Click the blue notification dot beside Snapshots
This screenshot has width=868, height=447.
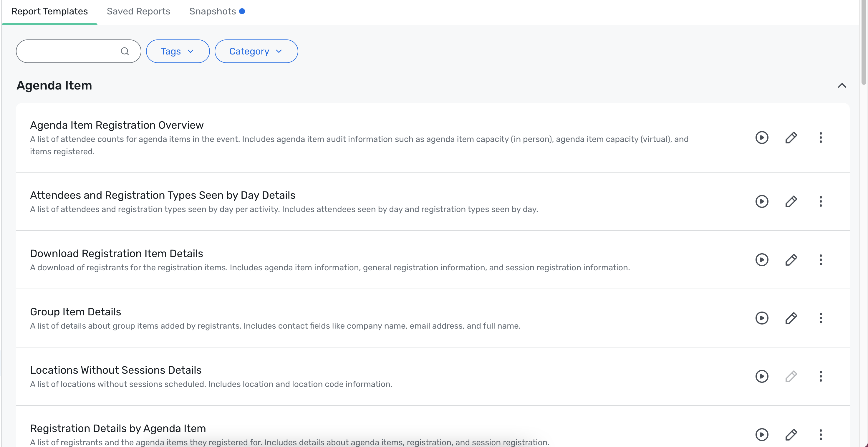(x=242, y=11)
